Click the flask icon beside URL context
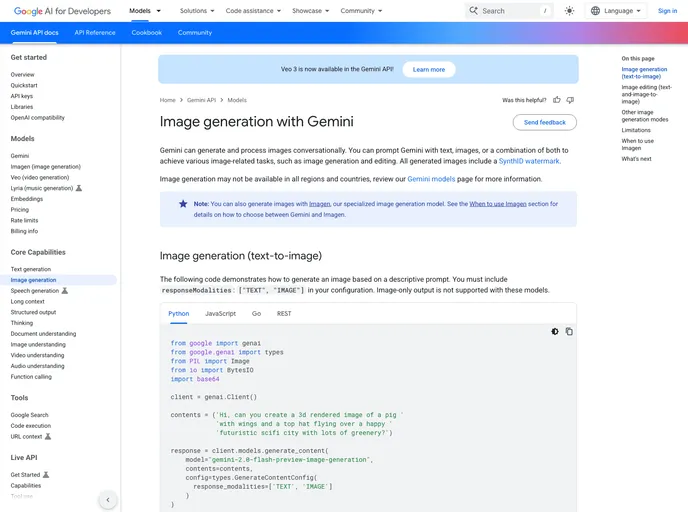688x512 pixels. (48, 437)
